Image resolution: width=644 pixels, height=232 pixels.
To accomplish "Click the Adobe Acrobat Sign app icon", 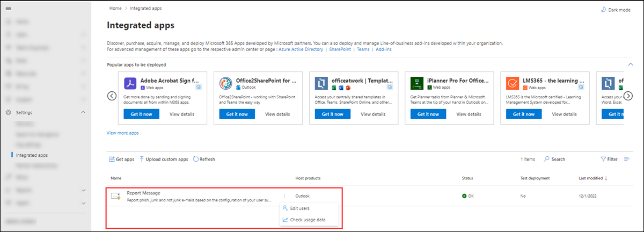I will coord(130,83).
